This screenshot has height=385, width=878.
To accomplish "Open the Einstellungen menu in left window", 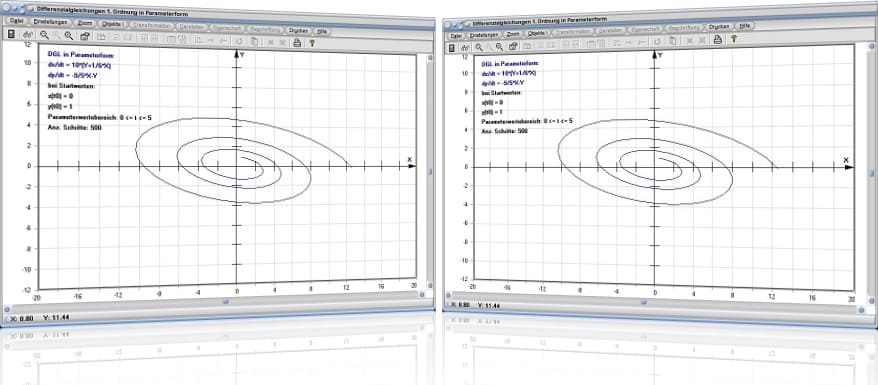I will [50, 22].
